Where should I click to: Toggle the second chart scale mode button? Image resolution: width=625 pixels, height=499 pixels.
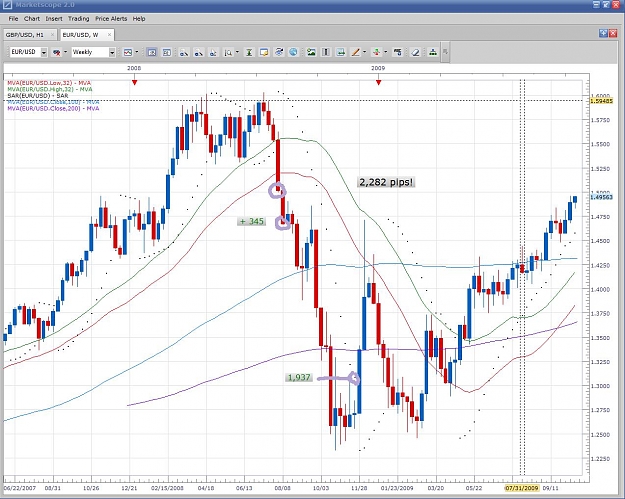(167, 52)
